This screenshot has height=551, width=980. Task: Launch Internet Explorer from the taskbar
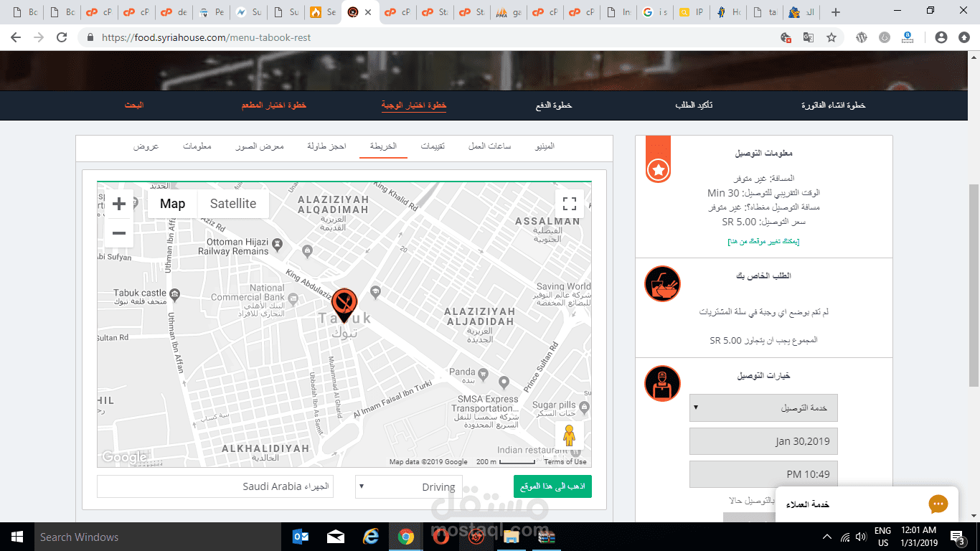click(371, 537)
